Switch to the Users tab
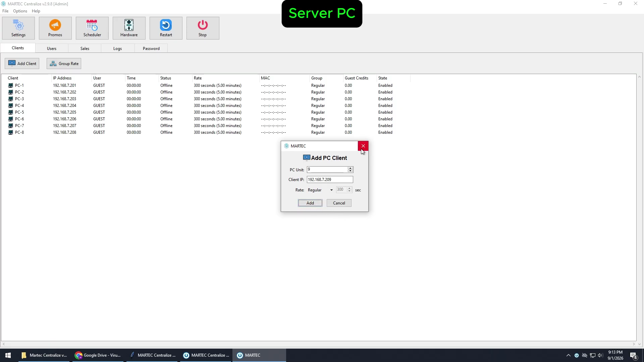Screen dimensions: 644x362 coord(52,49)
